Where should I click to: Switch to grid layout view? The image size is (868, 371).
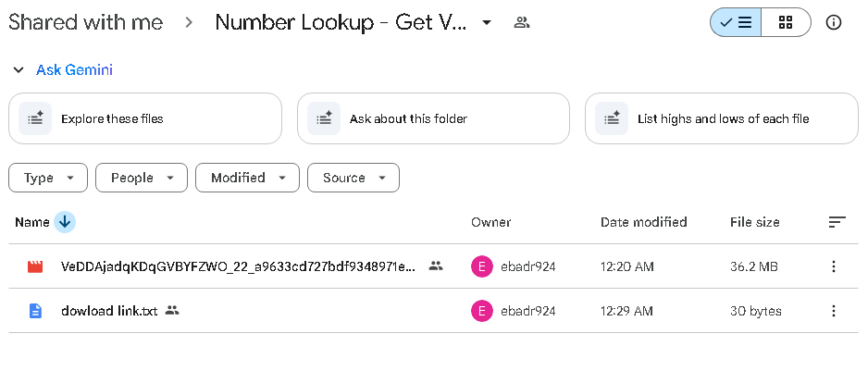[786, 23]
